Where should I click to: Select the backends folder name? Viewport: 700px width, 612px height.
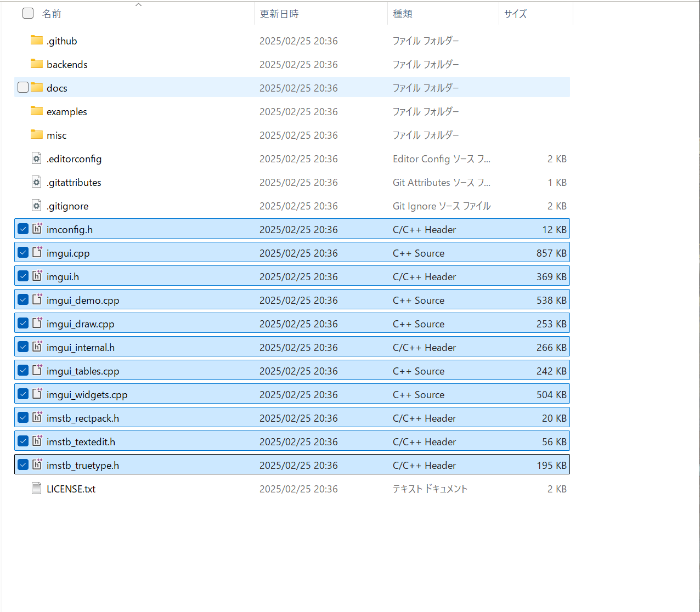pyautogui.click(x=67, y=65)
